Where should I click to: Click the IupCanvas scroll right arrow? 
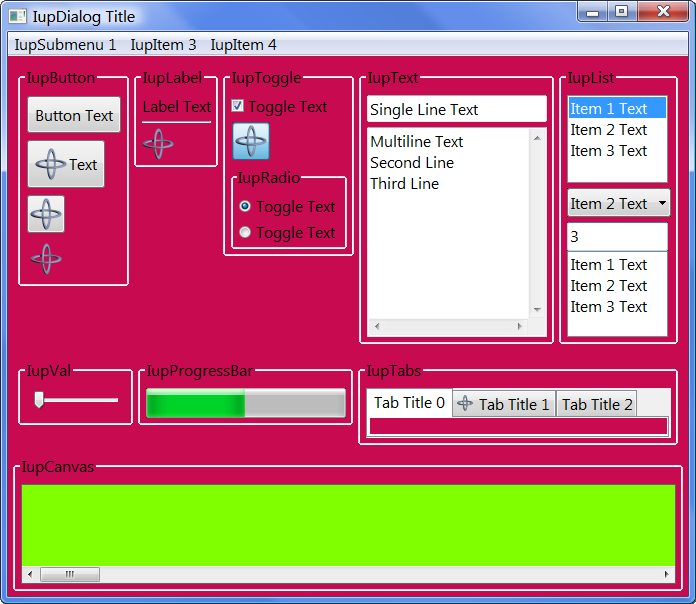coord(667,574)
